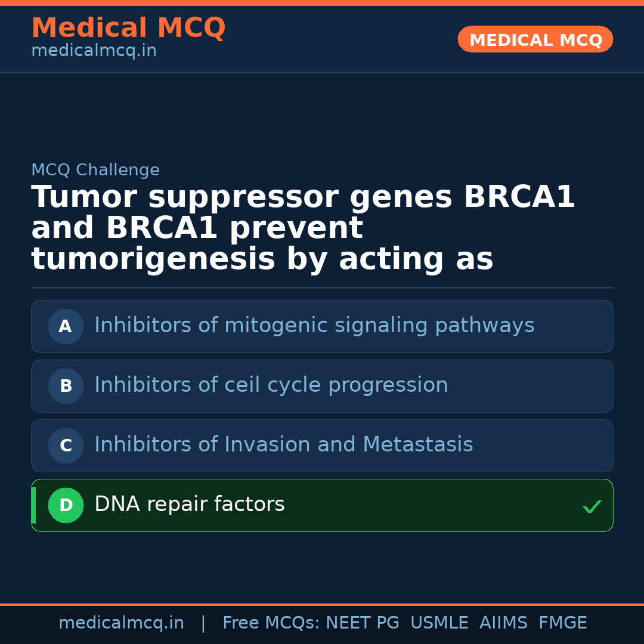This screenshot has width=644, height=644.
Task: Open medicalmcq.in link in the footer
Action: coord(121,623)
